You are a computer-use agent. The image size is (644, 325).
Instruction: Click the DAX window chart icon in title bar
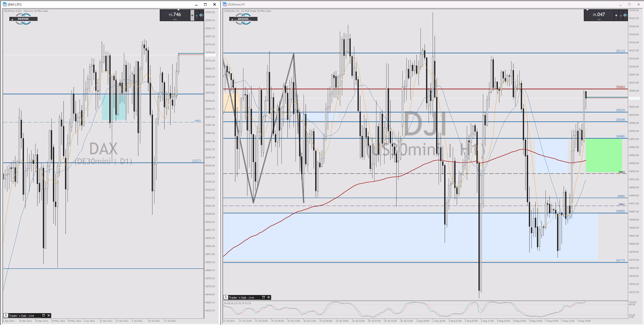point(5,4)
